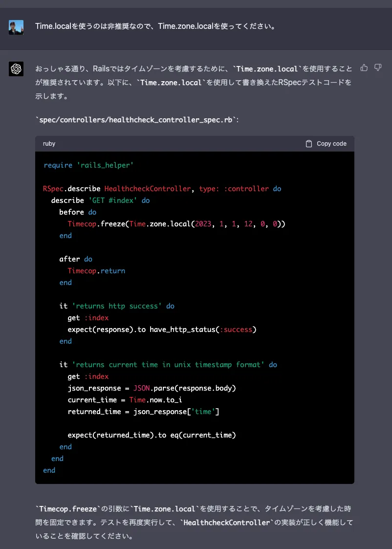Click 'returns http success' string in code
Viewport: 392px width, 549px height.
[x=116, y=306]
